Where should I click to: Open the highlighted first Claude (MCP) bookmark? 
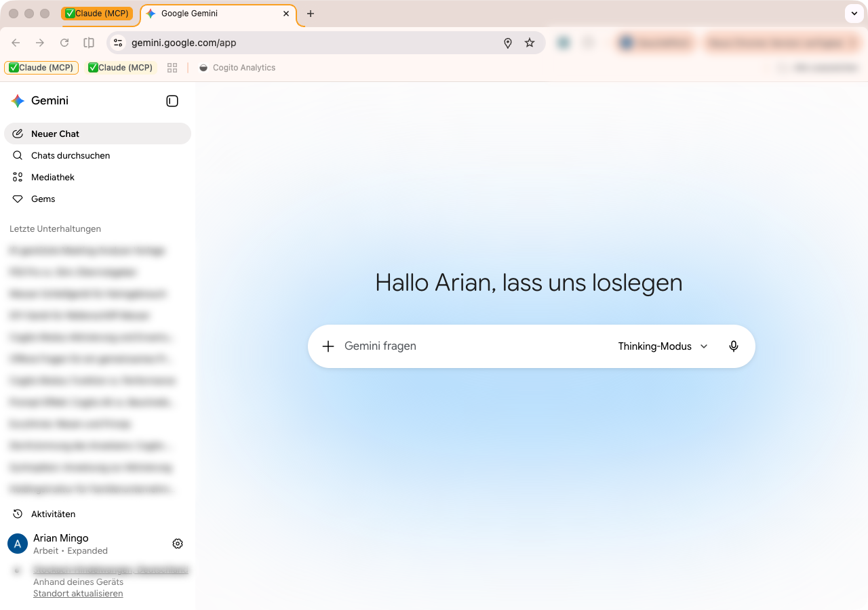[x=41, y=68]
